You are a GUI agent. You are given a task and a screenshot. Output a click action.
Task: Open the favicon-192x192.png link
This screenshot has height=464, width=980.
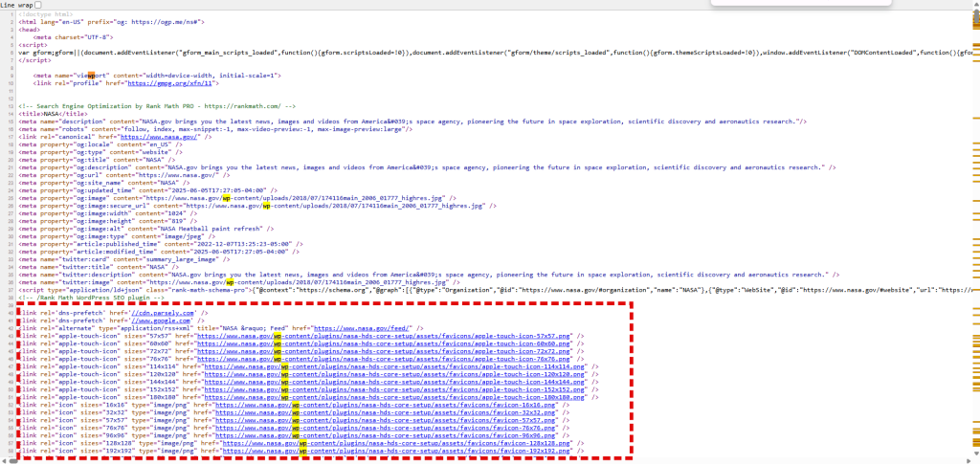[398, 451]
